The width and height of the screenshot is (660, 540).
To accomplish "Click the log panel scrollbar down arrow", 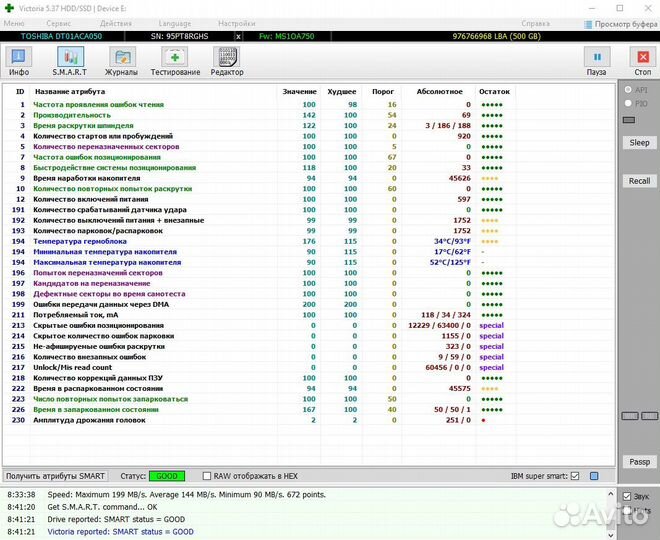I will pos(611,535).
